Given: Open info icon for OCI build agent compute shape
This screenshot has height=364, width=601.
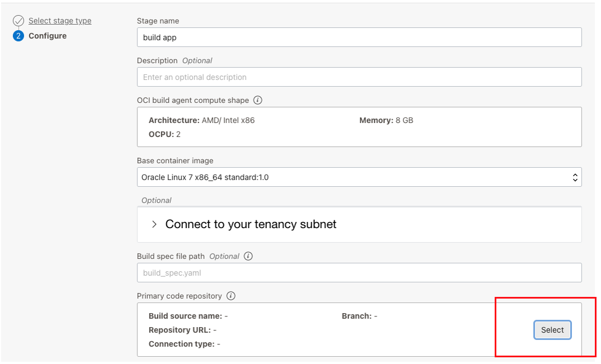Looking at the screenshot, I should tap(258, 101).
